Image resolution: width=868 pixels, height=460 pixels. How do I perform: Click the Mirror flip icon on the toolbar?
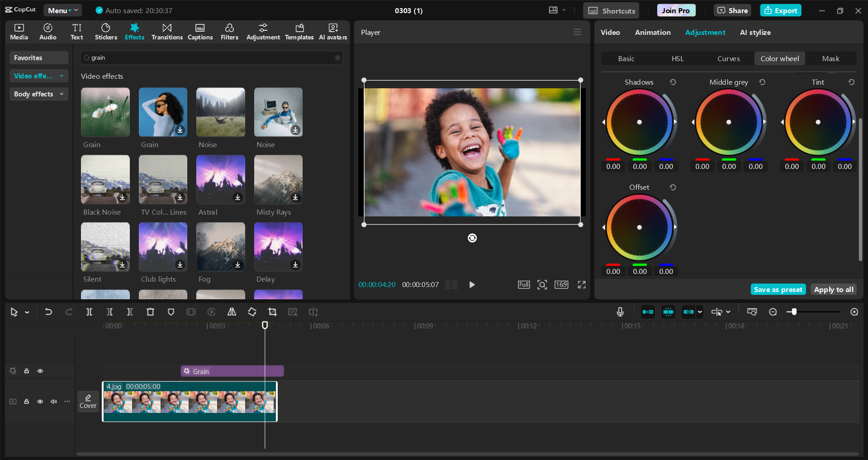point(231,311)
